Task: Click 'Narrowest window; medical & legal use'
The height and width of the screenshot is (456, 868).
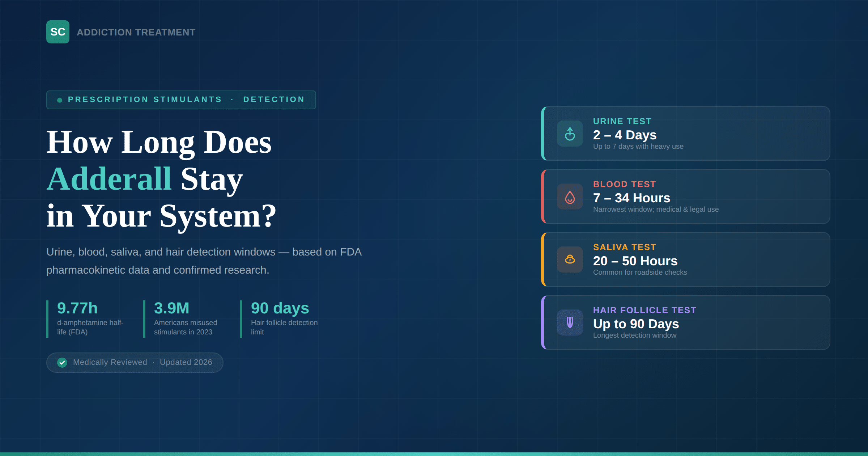Action: (656, 209)
